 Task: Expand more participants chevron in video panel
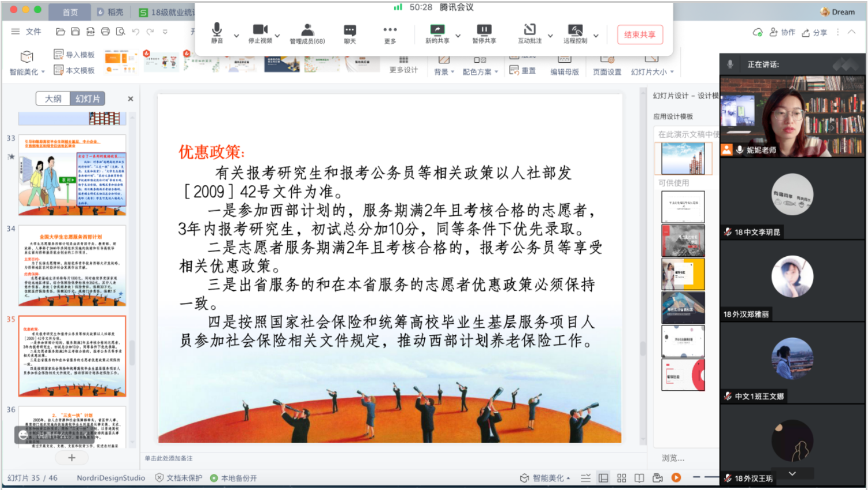pyautogui.click(x=792, y=473)
